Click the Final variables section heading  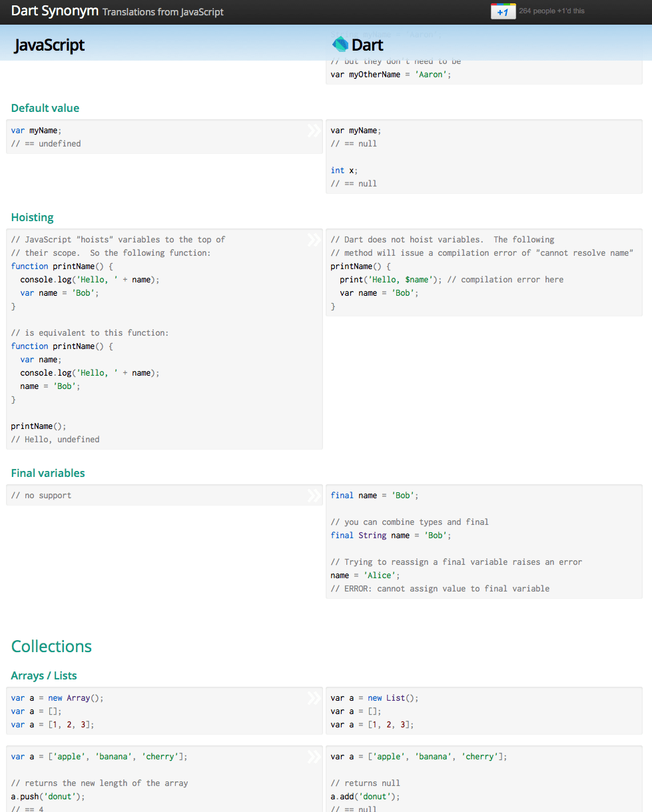[48, 473]
